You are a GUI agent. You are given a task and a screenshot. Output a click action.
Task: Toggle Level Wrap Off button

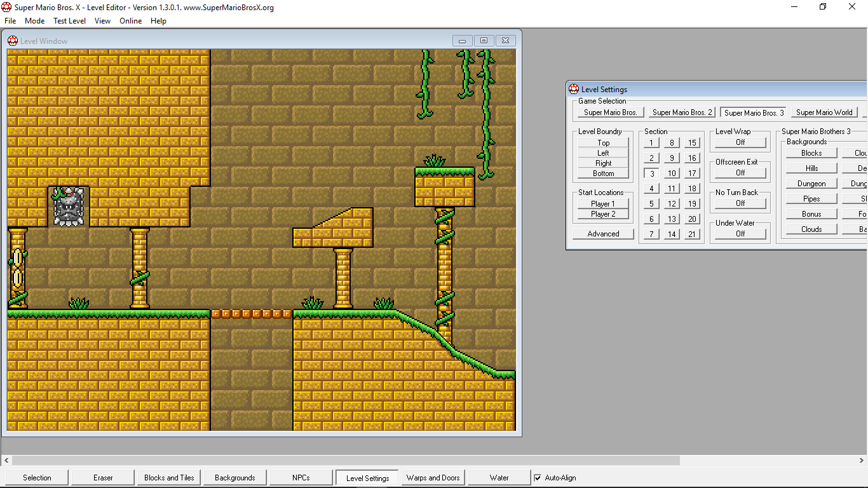pos(740,142)
